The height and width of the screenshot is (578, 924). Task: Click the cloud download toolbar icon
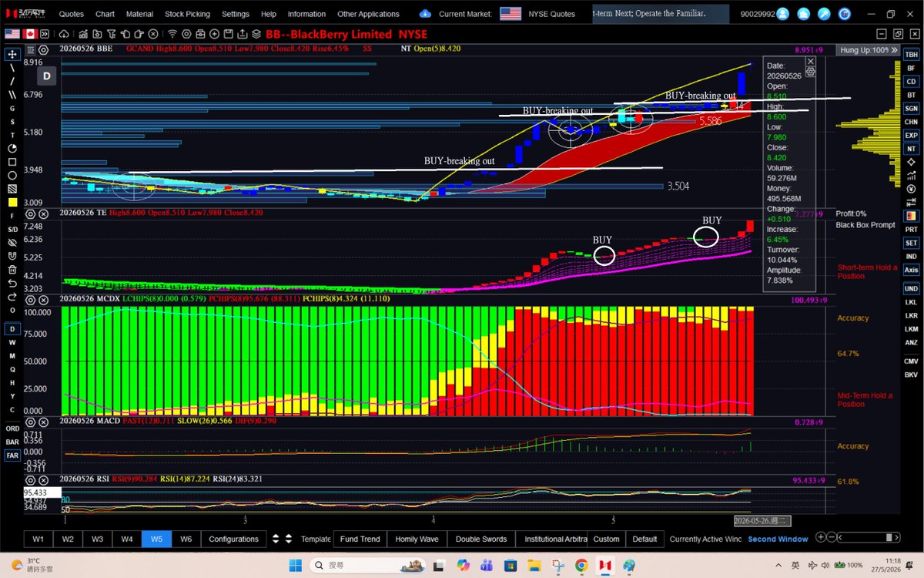click(62, 34)
